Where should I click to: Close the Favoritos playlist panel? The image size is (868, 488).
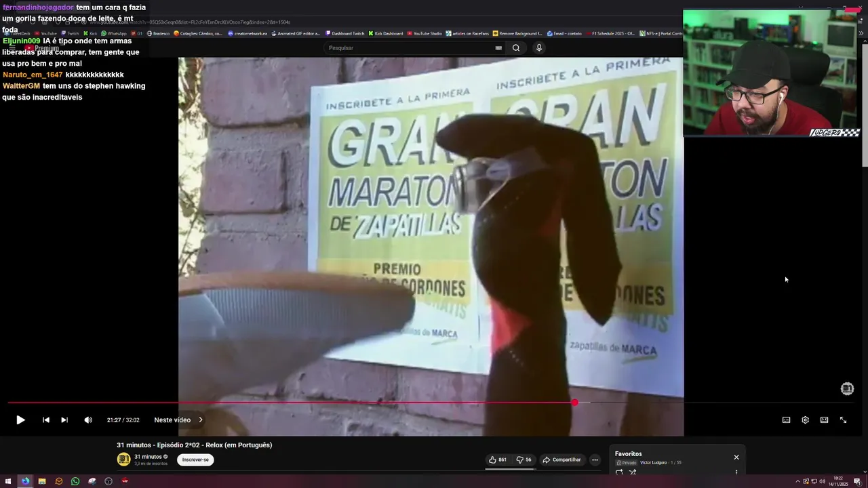point(736,457)
